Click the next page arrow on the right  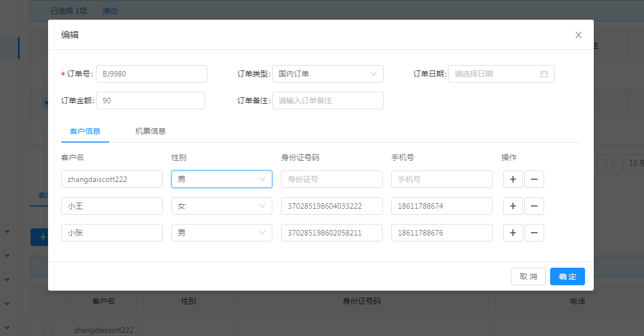coord(605,162)
